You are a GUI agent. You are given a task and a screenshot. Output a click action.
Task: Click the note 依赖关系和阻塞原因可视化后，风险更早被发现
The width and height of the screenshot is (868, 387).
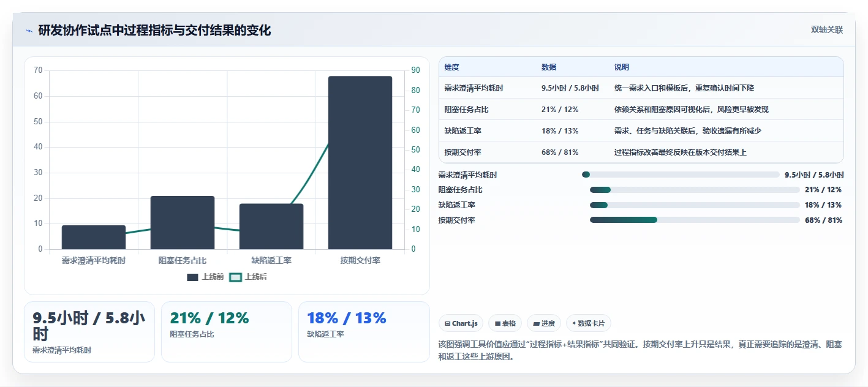tap(692, 110)
